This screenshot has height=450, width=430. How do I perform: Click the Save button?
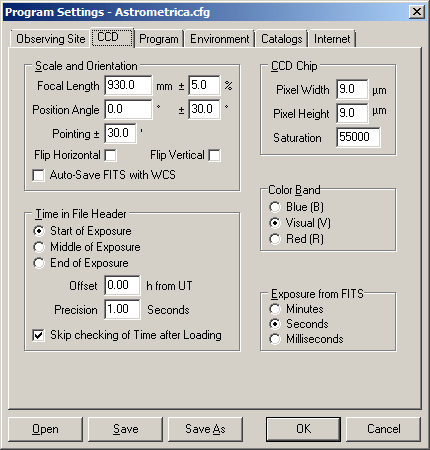click(125, 429)
